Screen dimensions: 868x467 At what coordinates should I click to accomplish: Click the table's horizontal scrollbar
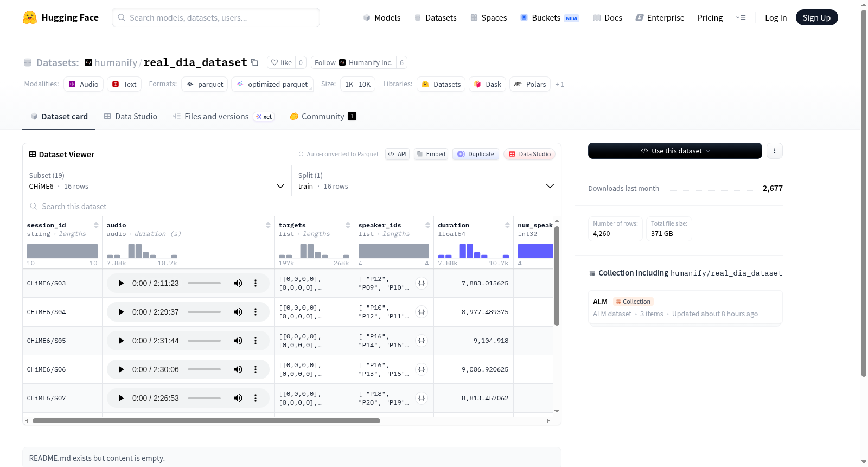(x=206, y=420)
